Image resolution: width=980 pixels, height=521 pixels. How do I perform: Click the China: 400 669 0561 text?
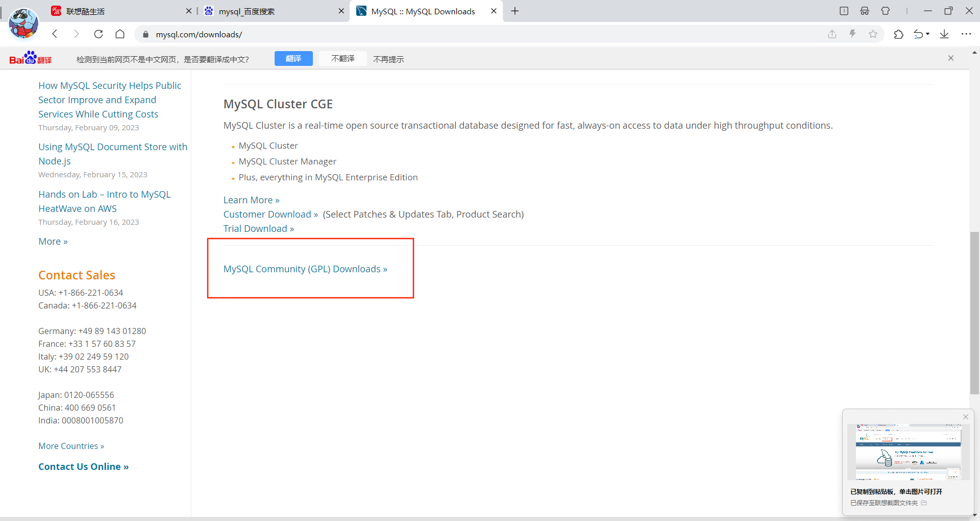click(77, 408)
